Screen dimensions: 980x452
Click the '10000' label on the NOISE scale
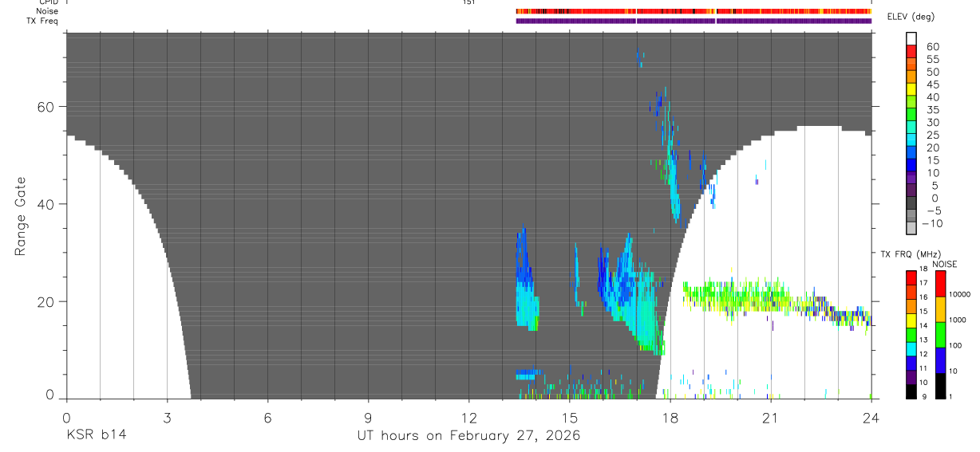(x=958, y=294)
